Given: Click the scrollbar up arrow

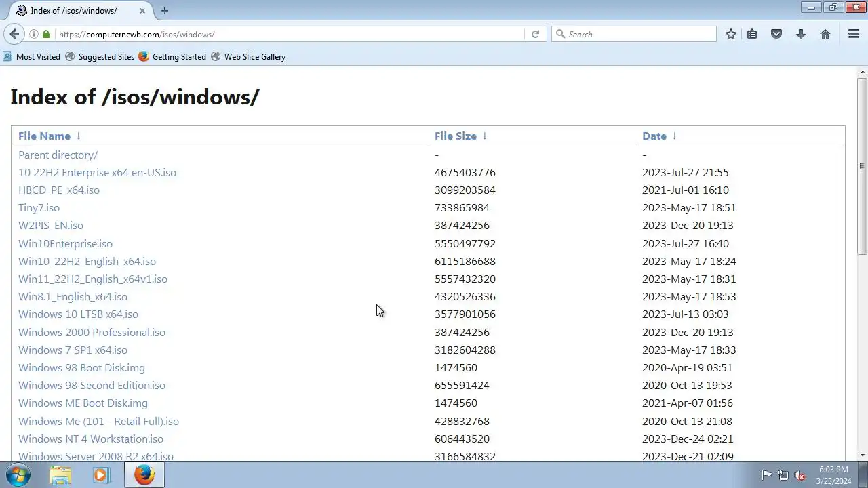Looking at the screenshot, I should (862, 72).
